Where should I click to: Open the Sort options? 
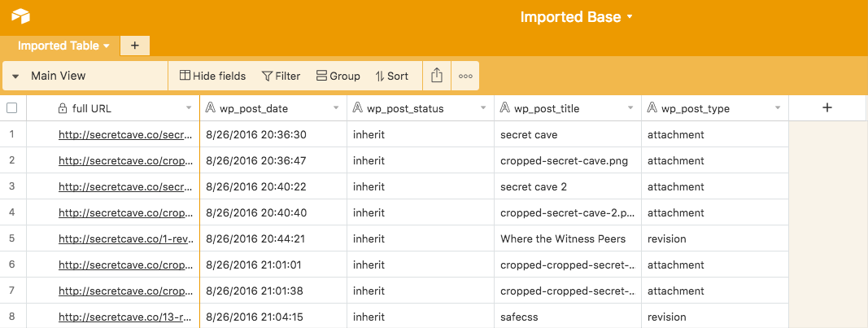391,76
